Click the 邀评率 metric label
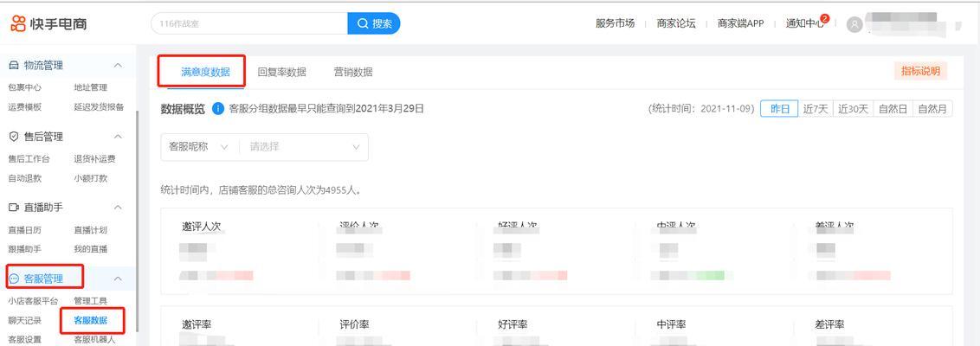Viewport: 980px width, 346px height. coord(197,324)
